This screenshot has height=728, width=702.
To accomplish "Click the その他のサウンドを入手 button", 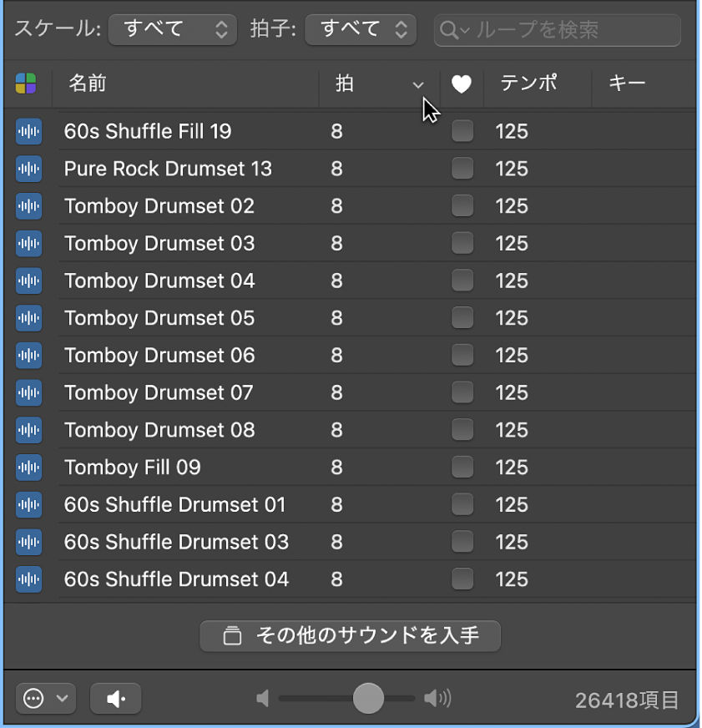I will pos(350,635).
